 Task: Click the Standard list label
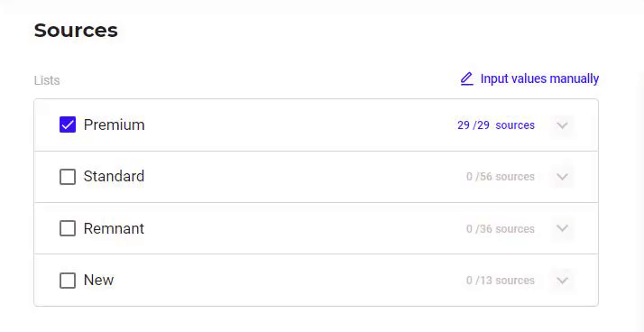[115, 176]
